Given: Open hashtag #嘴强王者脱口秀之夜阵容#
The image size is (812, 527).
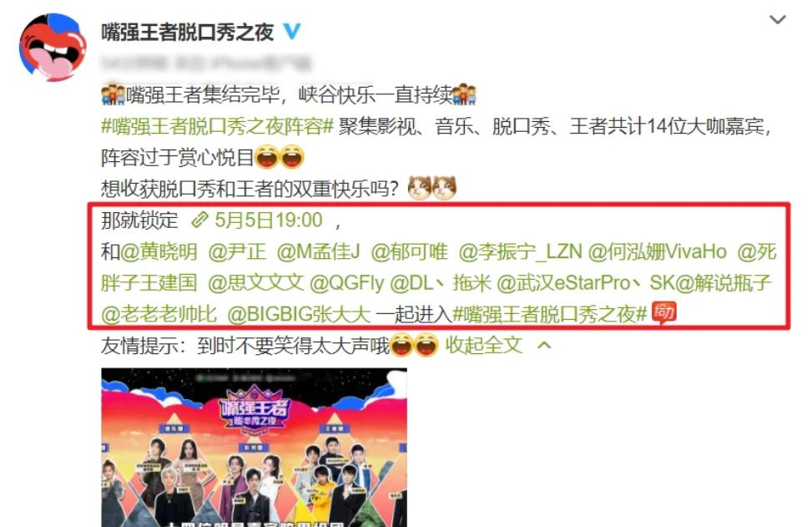Looking at the screenshot, I should (x=217, y=126).
